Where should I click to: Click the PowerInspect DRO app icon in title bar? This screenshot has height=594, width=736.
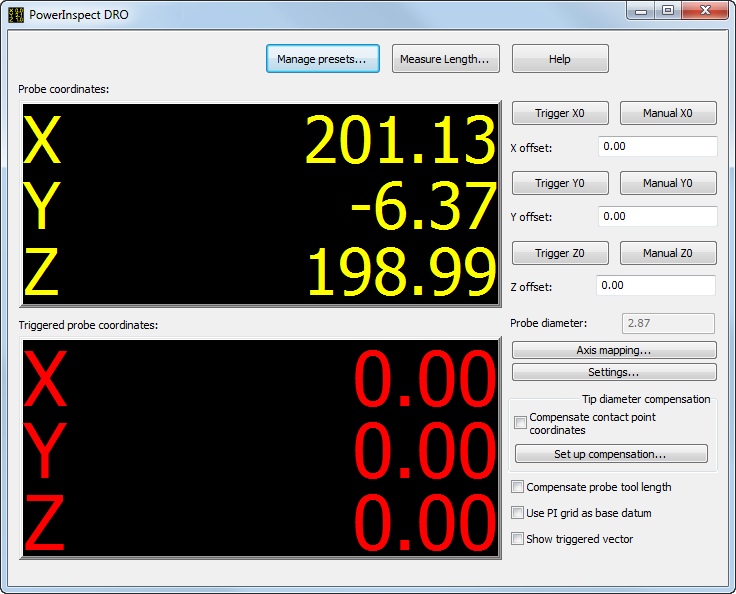pos(16,15)
